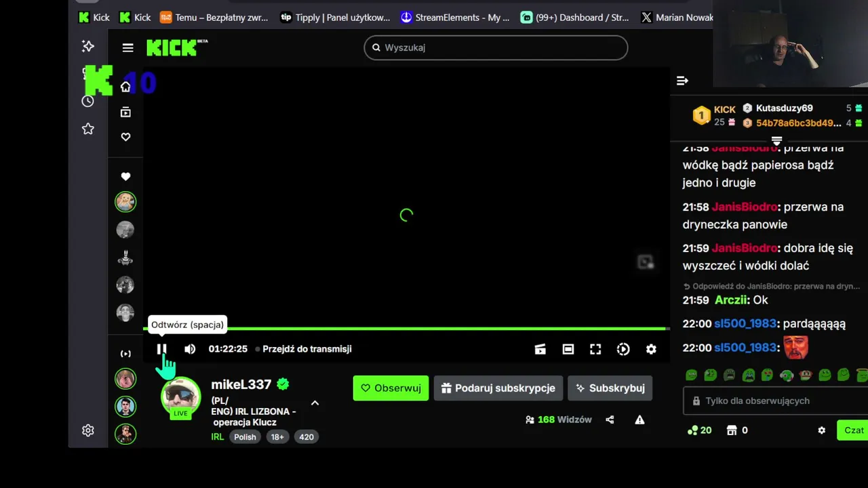The height and width of the screenshot is (488, 868).
Task: Open JanisBiodro's name on dryneczka message
Action: click(745, 207)
